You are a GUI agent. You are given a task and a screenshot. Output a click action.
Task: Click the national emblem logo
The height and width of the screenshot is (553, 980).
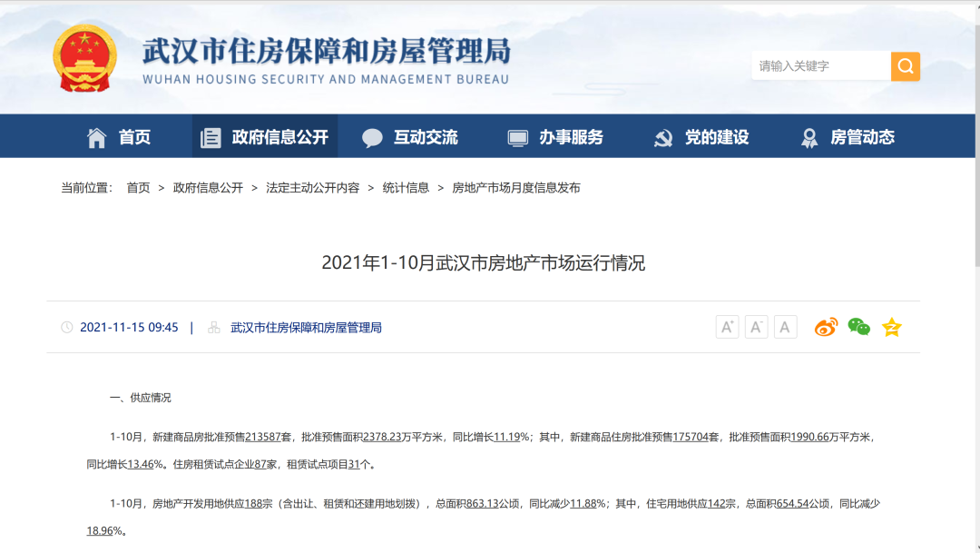[x=84, y=58]
